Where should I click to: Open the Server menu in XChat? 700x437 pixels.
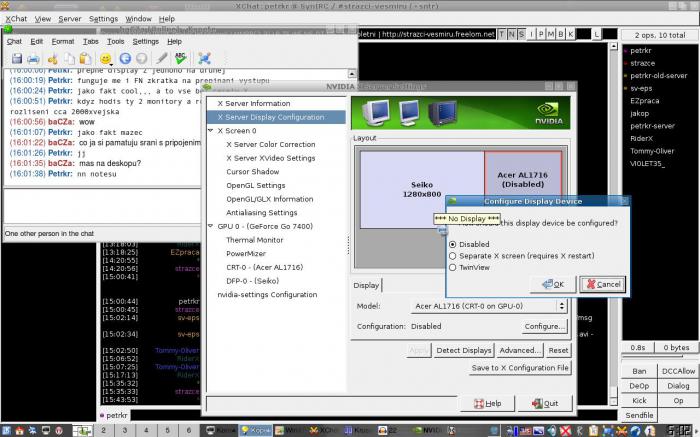coord(70,19)
